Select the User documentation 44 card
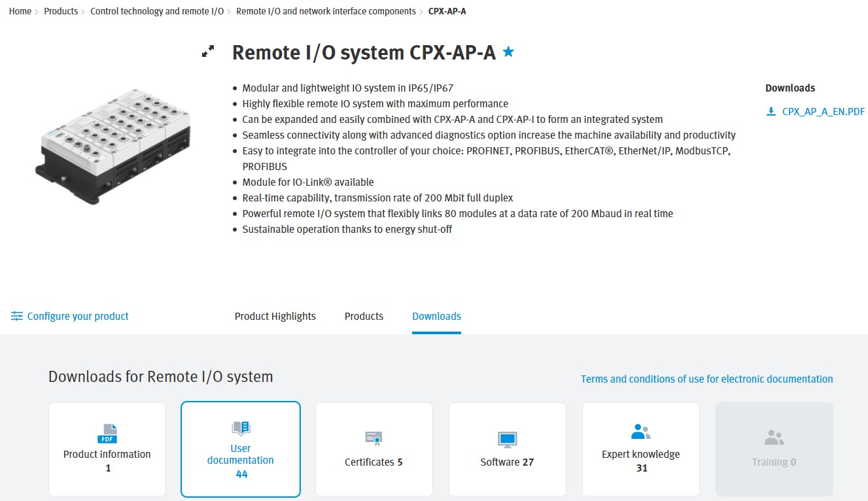 tap(241, 449)
